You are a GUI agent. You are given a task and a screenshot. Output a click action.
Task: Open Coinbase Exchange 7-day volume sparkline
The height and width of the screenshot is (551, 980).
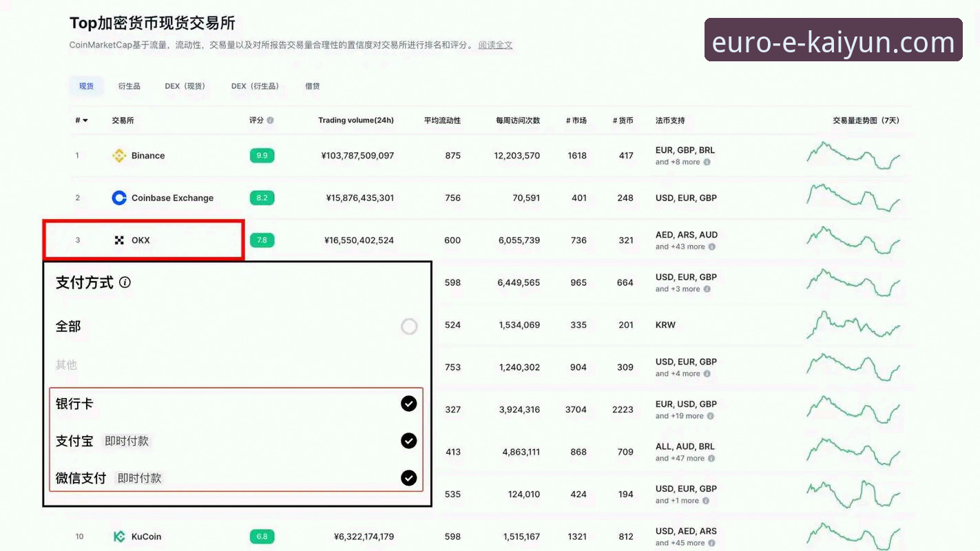[853, 198]
